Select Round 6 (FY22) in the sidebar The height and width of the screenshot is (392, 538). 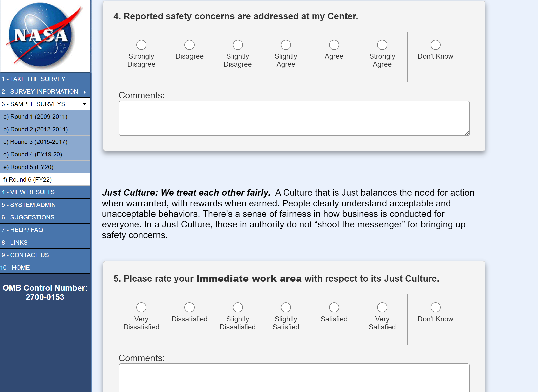[27, 180]
